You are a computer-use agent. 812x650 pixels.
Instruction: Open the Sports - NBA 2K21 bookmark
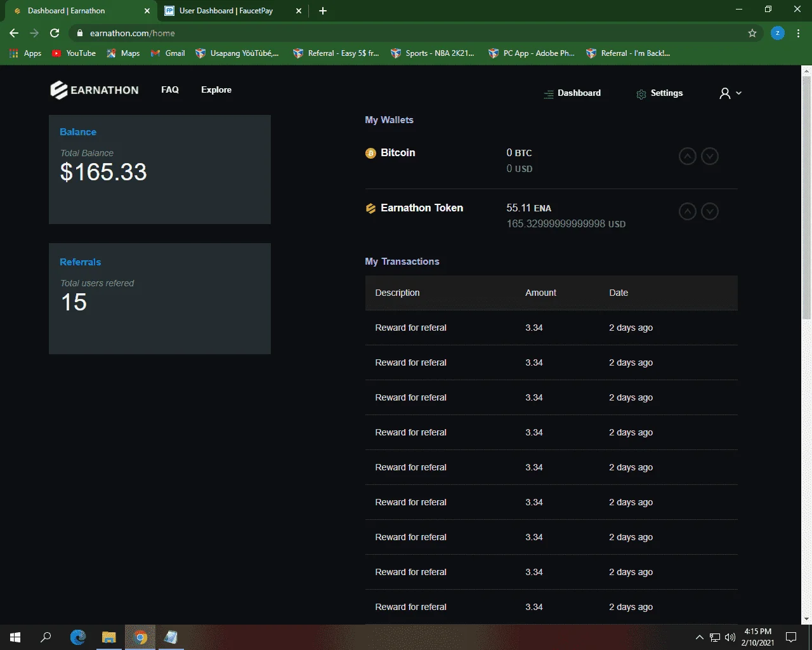(x=433, y=53)
